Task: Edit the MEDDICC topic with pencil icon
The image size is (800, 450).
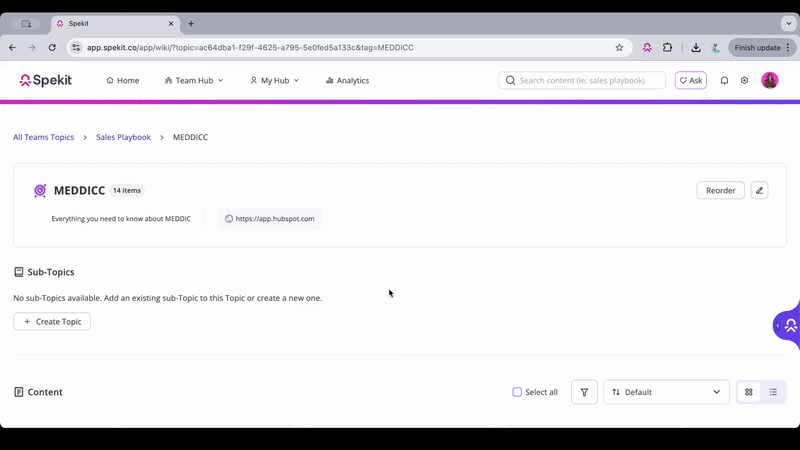Action: click(759, 190)
